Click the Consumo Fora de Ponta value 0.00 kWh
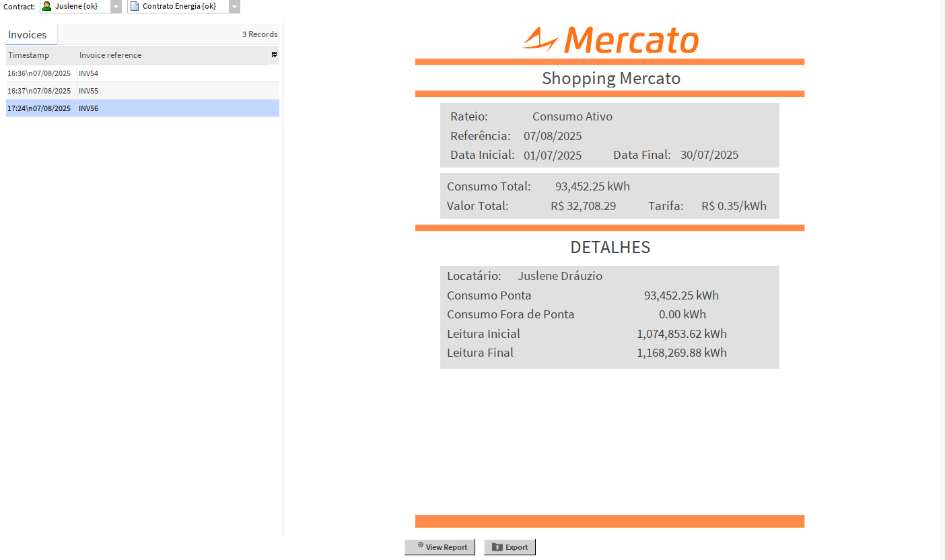Screen dimensions: 945x560 tap(682, 314)
